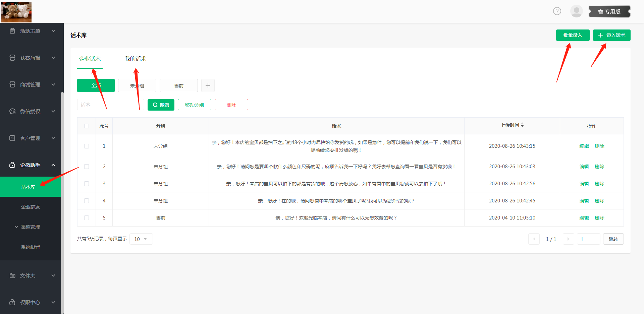
Task: Edit row 2 via 编辑 link
Action: click(584, 167)
